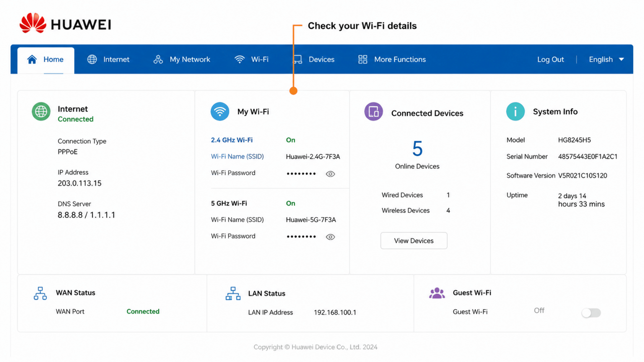644x362 pixels.
Task: Click the SSID Huawei-5G-7F3A
Action: coord(311,220)
